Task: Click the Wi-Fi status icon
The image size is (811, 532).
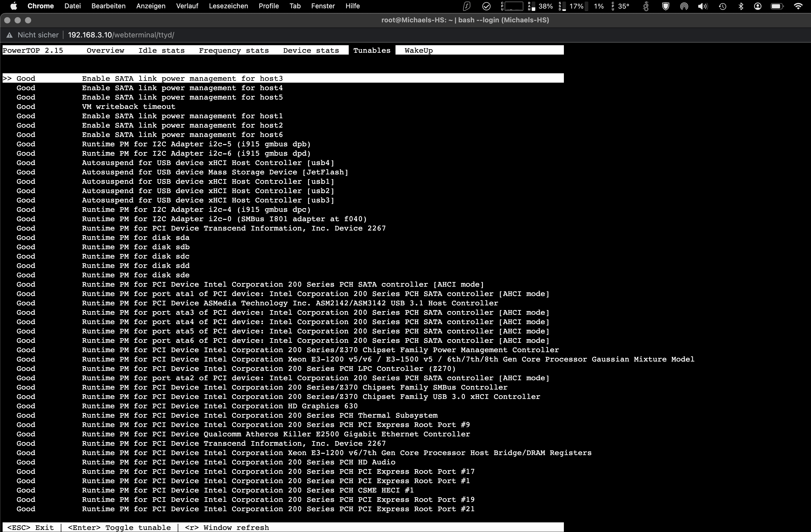Action: point(798,6)
